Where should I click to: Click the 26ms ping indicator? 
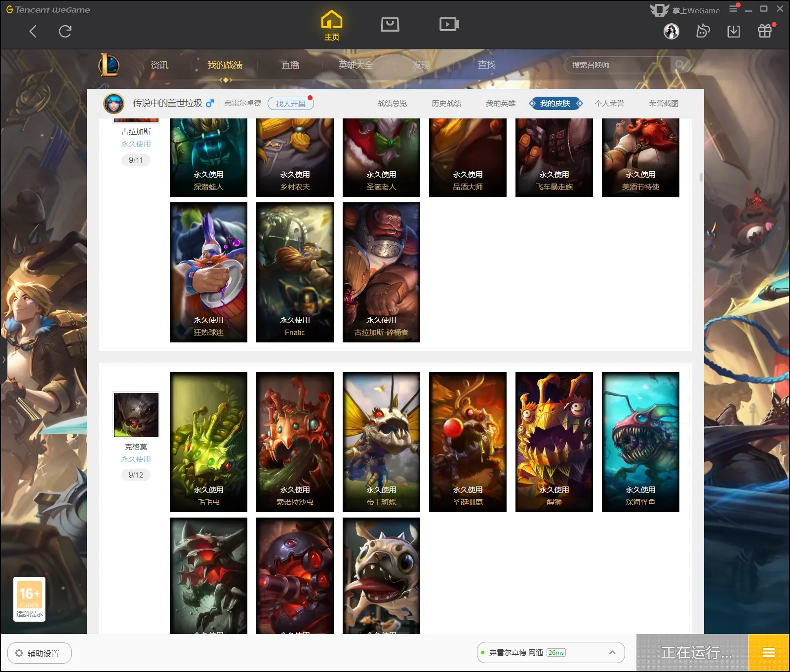pyautogui.click(x=556, y=653)
